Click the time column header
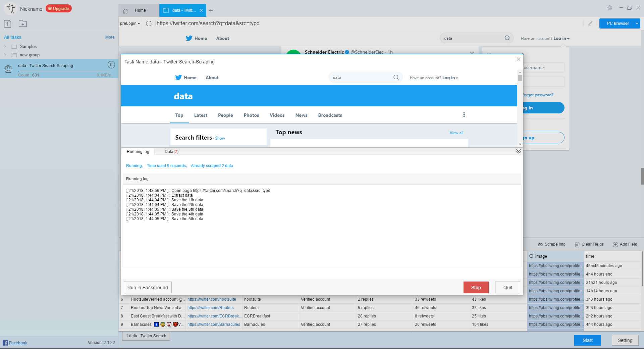The width and height of the screenshot is (644, 349). pos(612,256)
